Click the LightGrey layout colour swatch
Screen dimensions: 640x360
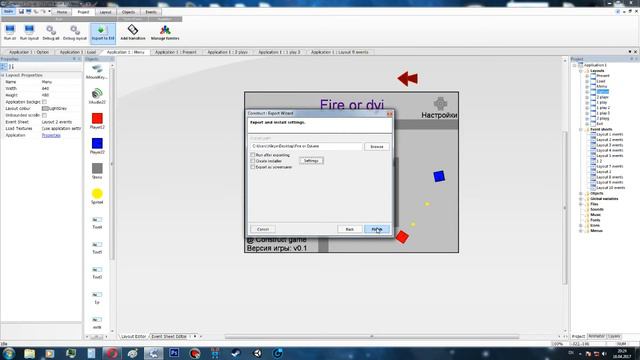point(45,109)
